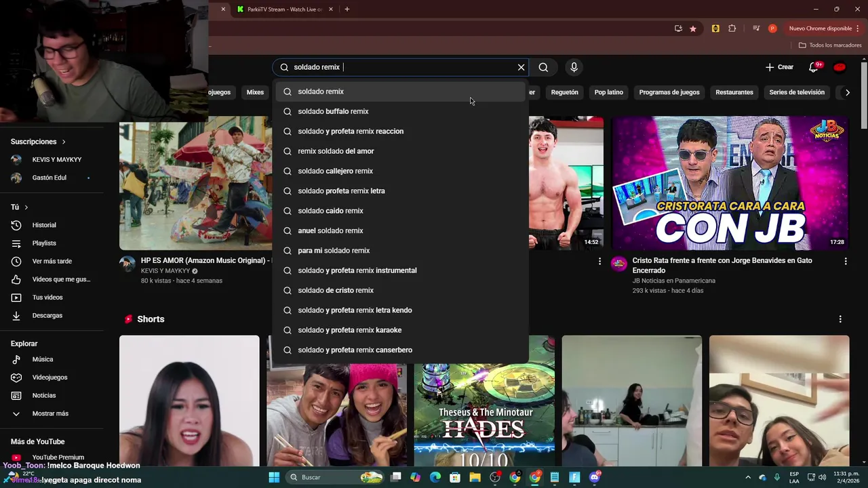Screen dimensions: 868x488
Task: Open Todos los marcadores folder
Action: pyautogui.click(x=830, y=45)
